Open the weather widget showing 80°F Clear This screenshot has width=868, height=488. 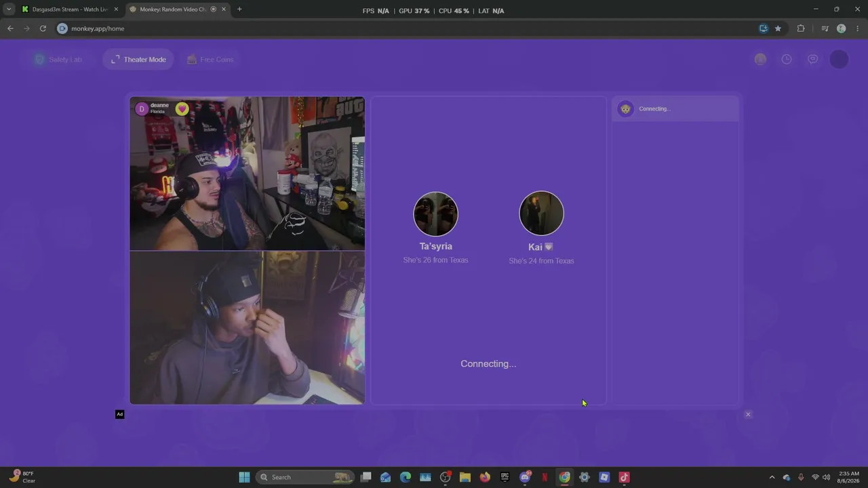tap(22, 477)
